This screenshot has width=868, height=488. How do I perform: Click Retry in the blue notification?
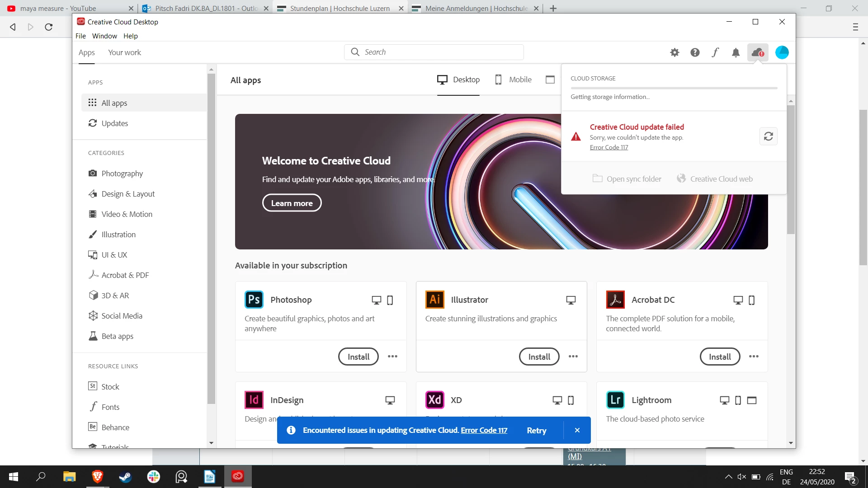click(536, 431)
